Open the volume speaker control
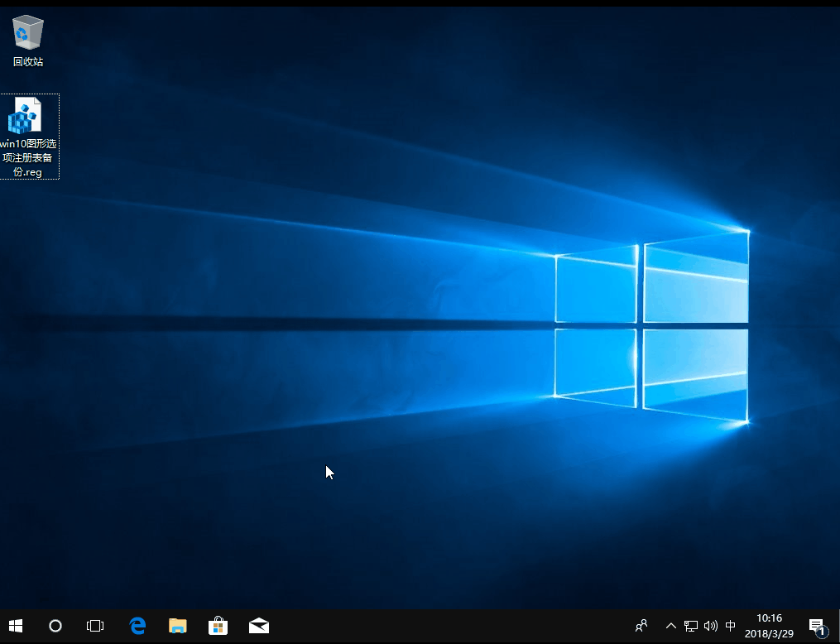Image resolution: width=840 pixels, height=644 pixels. coord(710,626)
